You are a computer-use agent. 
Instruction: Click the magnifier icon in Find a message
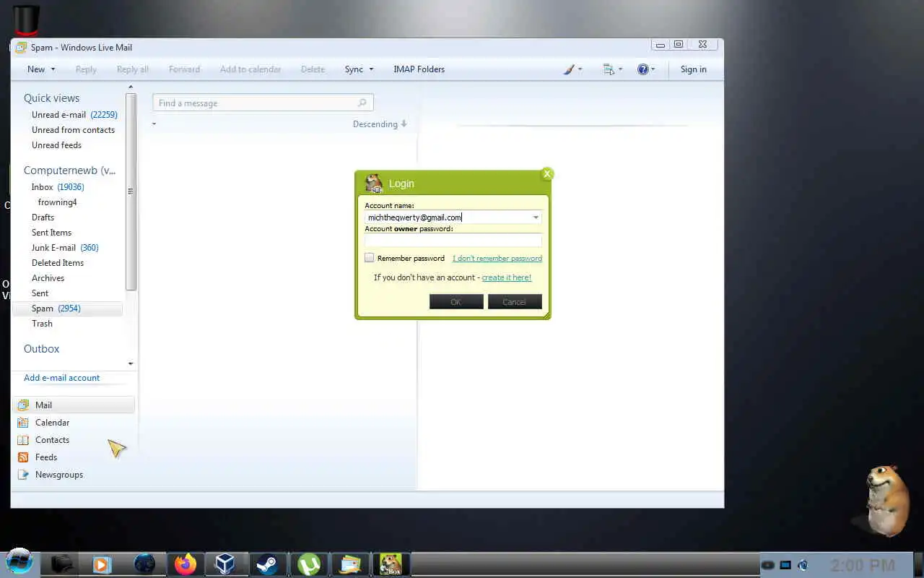362,103
